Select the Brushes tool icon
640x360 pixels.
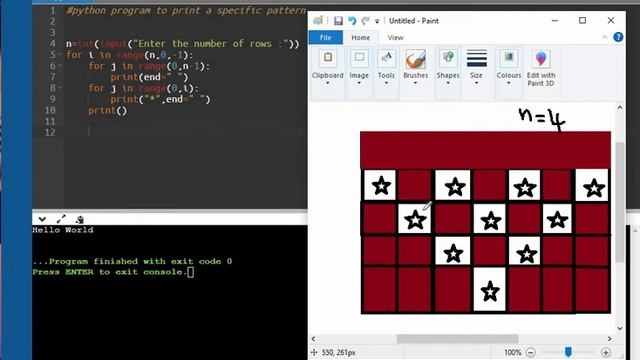pyautogui.click(x=415, y=59)
